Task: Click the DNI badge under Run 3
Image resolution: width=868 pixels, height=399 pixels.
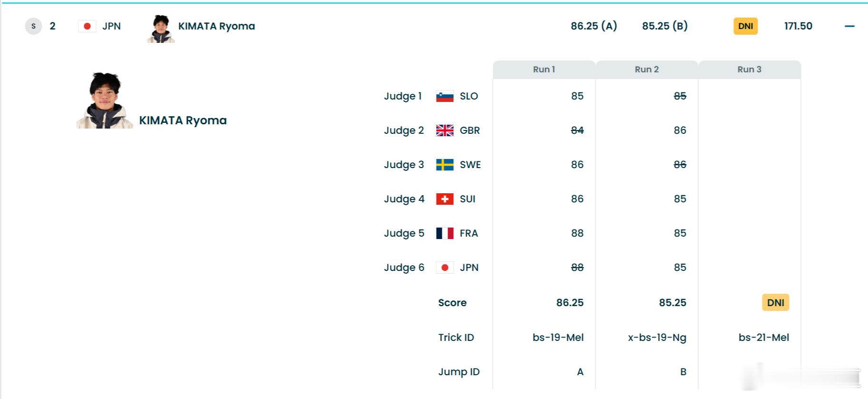Action: 775,303
